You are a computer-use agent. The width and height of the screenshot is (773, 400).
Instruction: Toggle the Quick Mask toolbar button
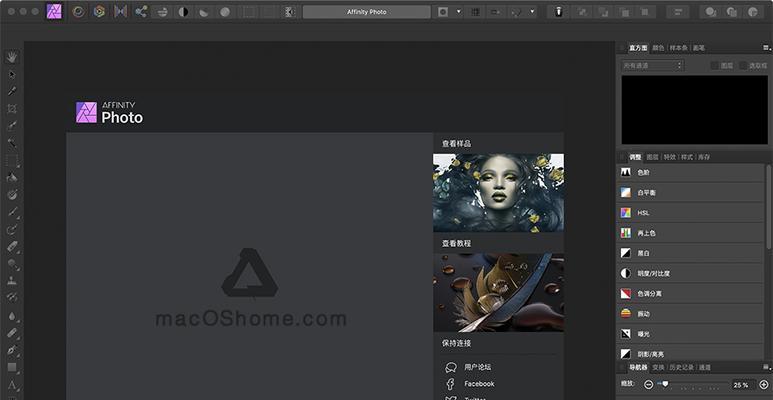click(443, 12)
